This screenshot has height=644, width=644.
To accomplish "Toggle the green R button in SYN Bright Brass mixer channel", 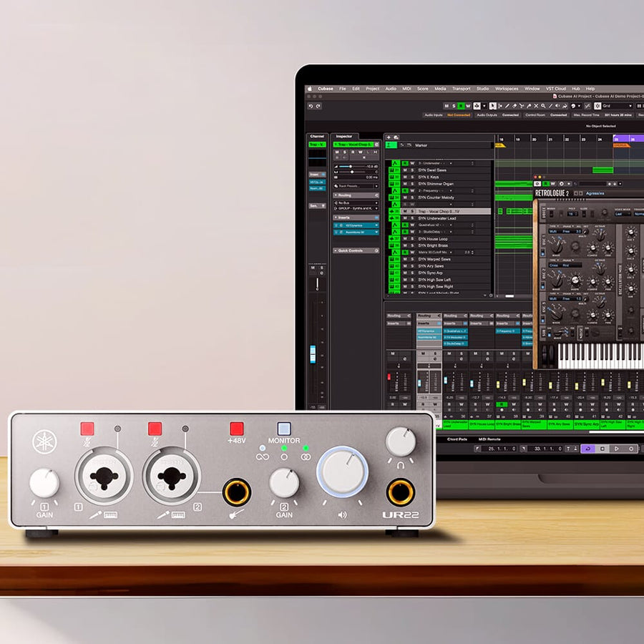I will 501,404.
